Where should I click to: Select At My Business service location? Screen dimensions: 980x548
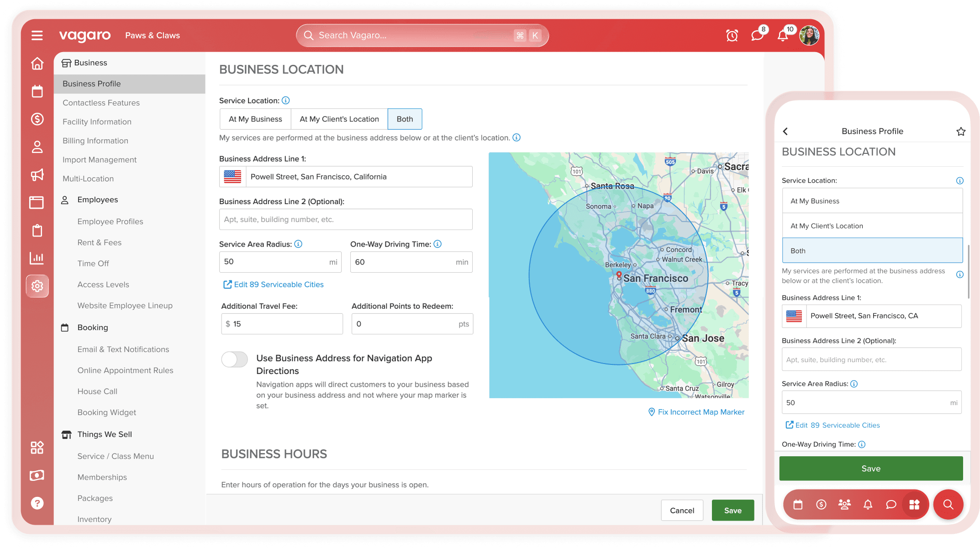tap(255, 119)
